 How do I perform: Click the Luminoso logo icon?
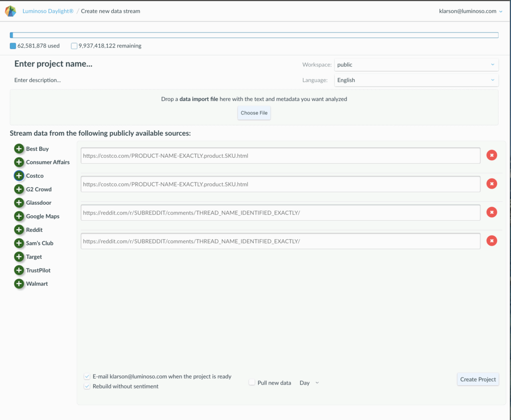[10, 11]
